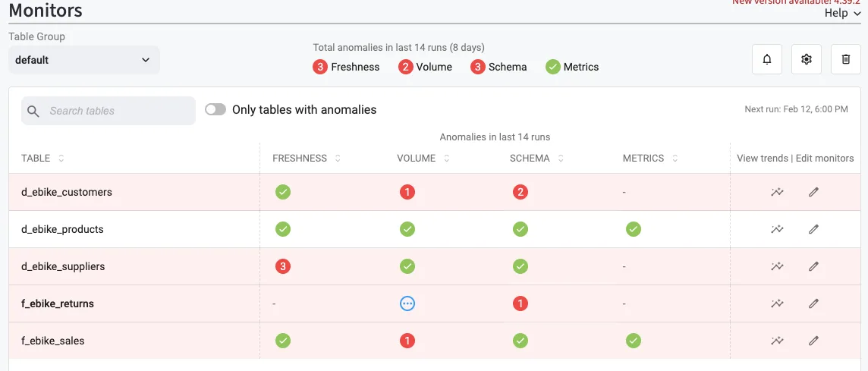Expand the Help menu
Image resolution: width=868 pixels, height=371 pixels.
(x=841, y=13)
